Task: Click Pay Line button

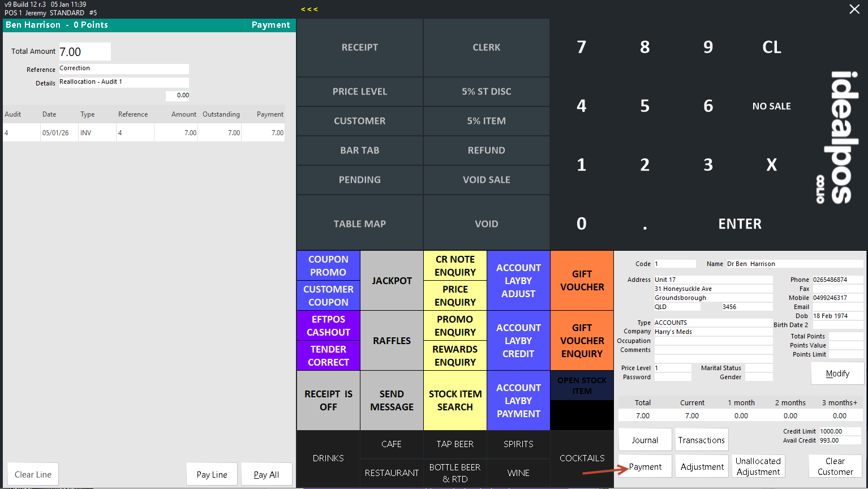Action: point(212,474)
